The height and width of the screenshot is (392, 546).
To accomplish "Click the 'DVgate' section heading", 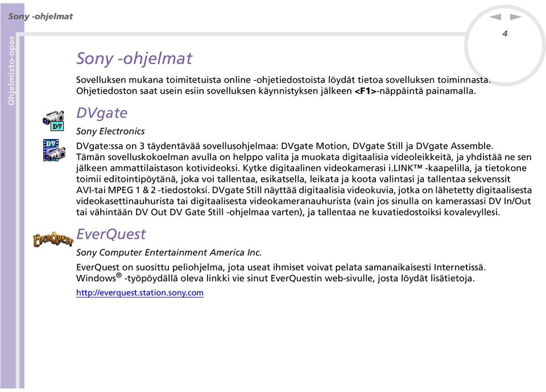I will 102,112.
